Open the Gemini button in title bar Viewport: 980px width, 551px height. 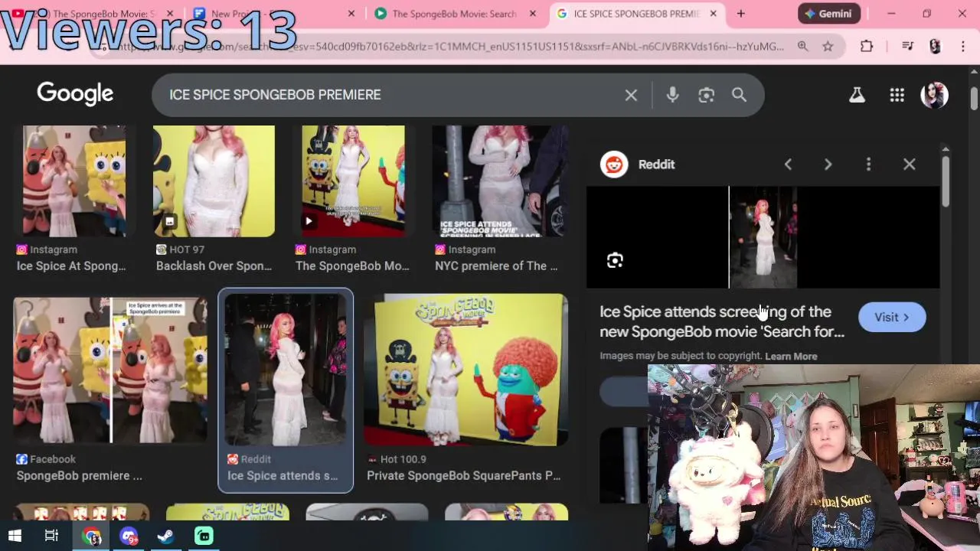point(829,14)
